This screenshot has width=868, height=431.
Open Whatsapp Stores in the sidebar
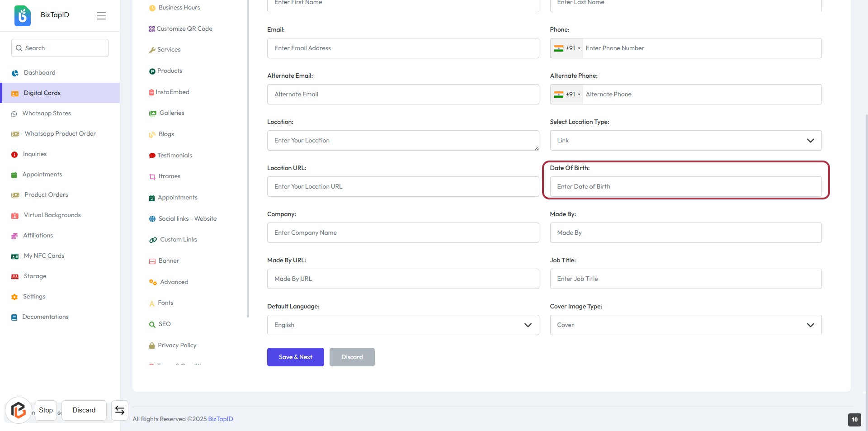pyautogui.click(x=47, y=114)
